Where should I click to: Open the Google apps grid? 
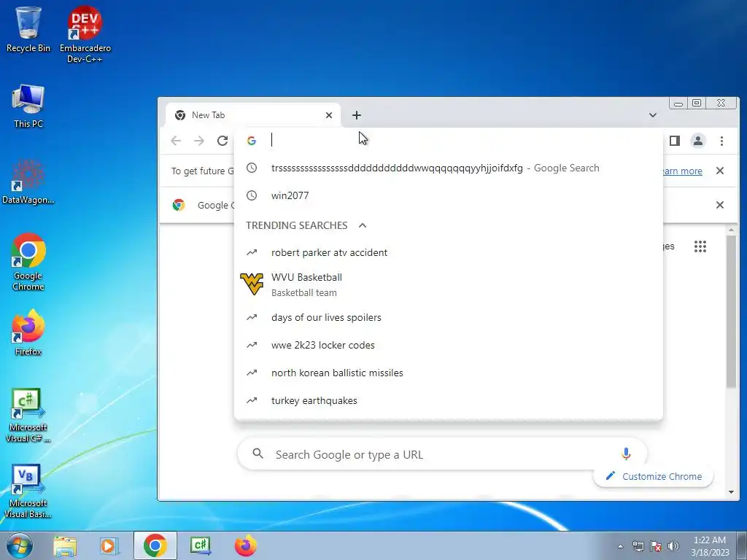pyautogui.click(x=700, y=246)
